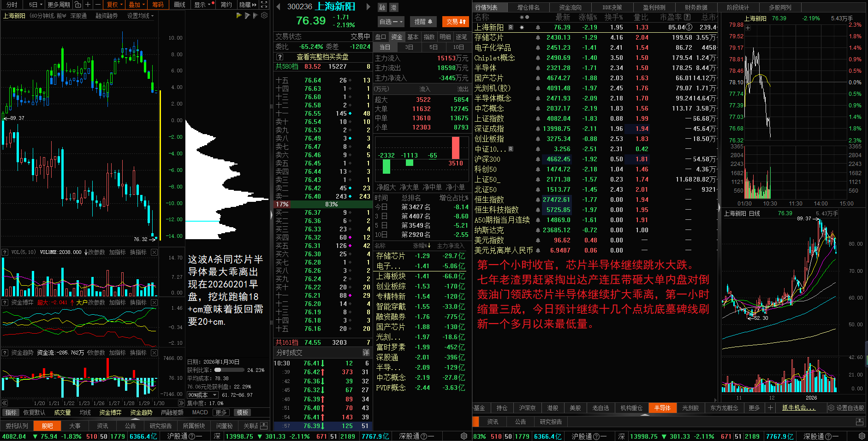
Task: Click next stock arrow beside 上海新阳
Action: coord(368,6)
